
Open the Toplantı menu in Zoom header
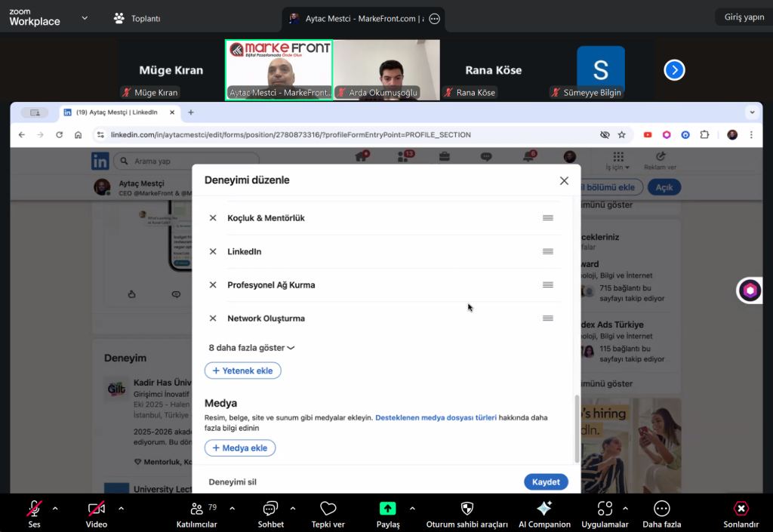(x=137, y=18)
